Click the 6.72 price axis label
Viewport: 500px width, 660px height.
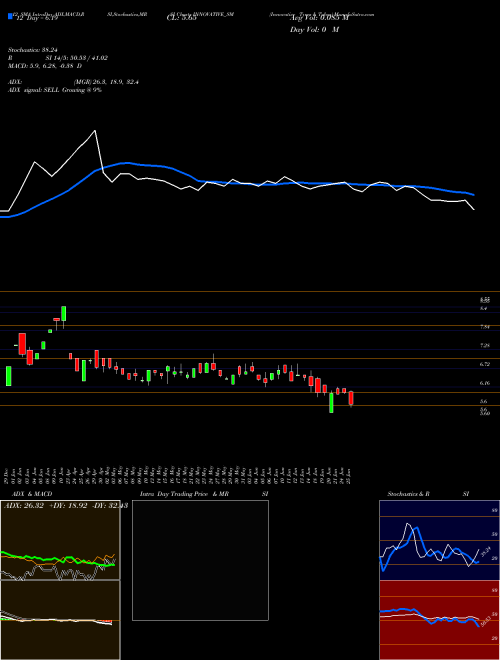click(x=484, y=364)
